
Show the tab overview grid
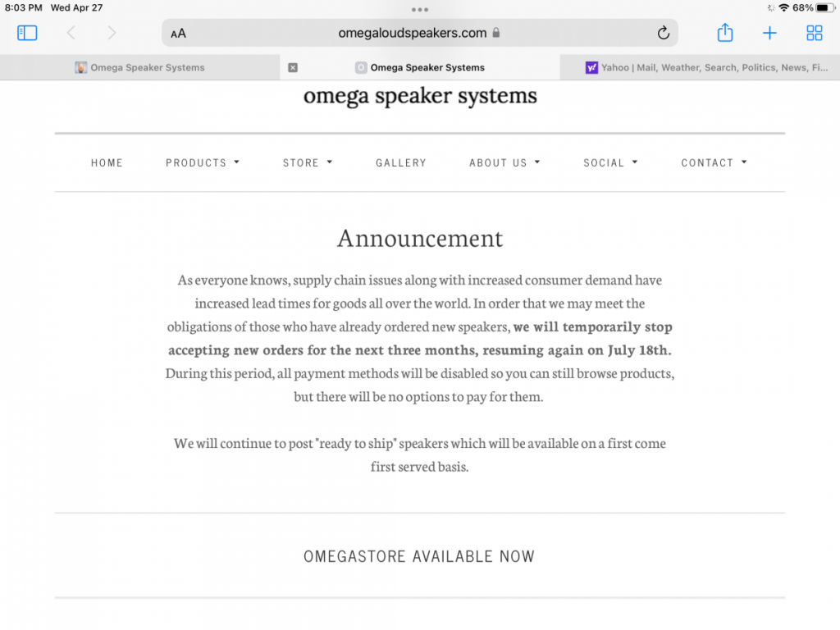tap(815, 33)
